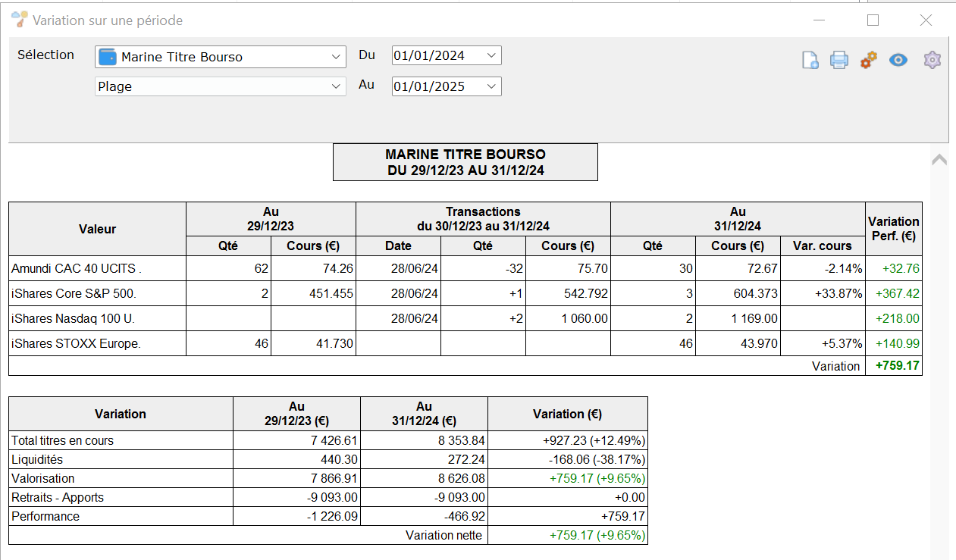Click the Valeur column header
Viewport: 956px width, 560px height.
[97, 229]
